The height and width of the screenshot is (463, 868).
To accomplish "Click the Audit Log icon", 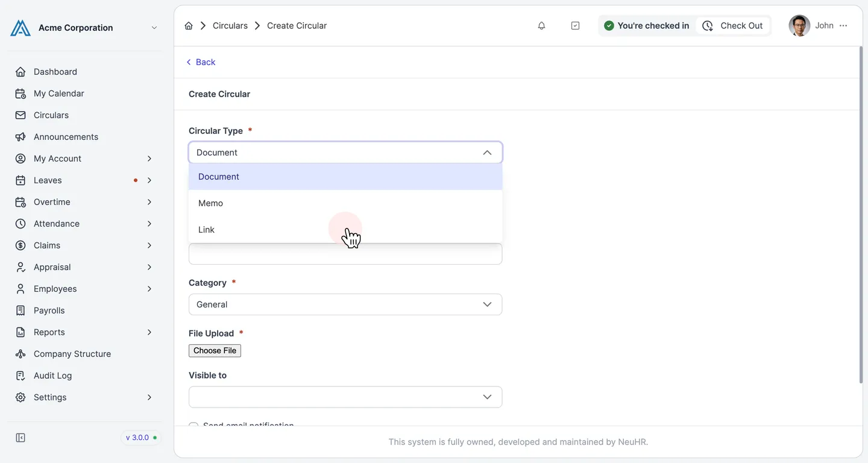I will click(20, 376).
